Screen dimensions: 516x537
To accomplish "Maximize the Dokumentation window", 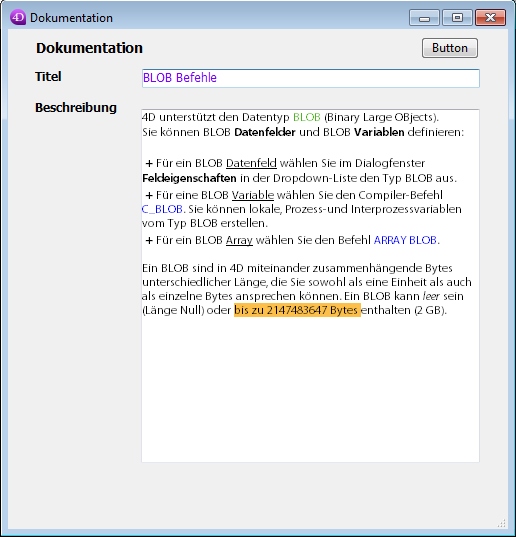I will 457,18.
